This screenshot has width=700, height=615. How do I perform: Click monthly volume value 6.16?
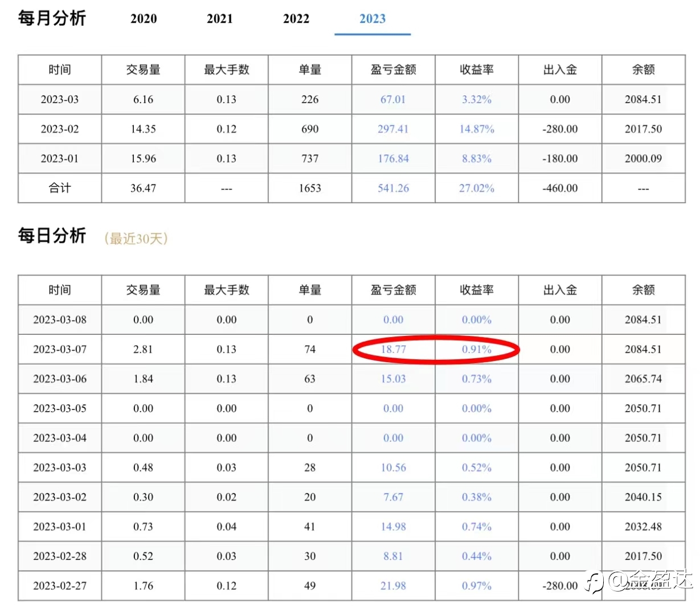coord(143,100)
